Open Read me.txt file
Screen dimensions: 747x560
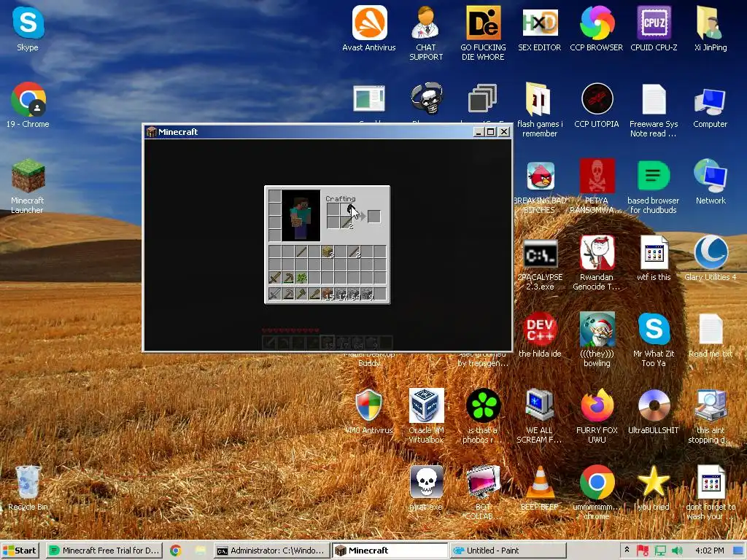click(x=710, y=335)
